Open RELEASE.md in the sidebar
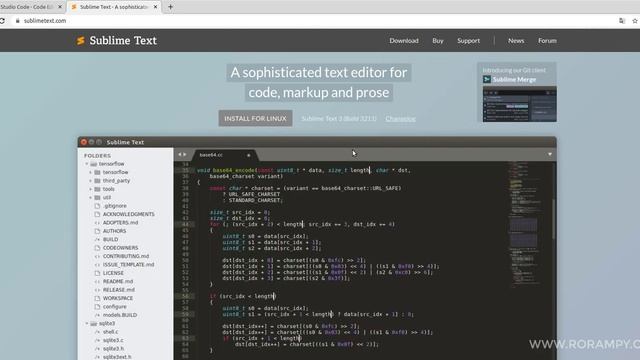 (x=119, y=290)
